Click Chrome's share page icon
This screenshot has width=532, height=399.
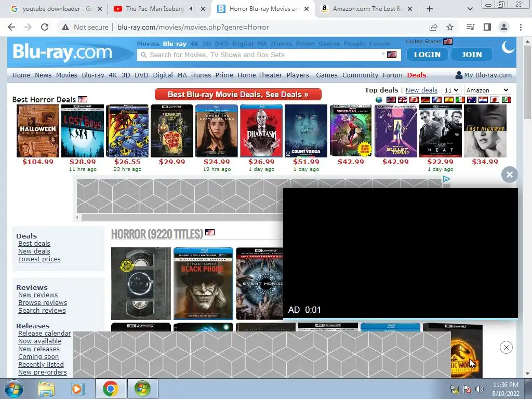point(433,27)
